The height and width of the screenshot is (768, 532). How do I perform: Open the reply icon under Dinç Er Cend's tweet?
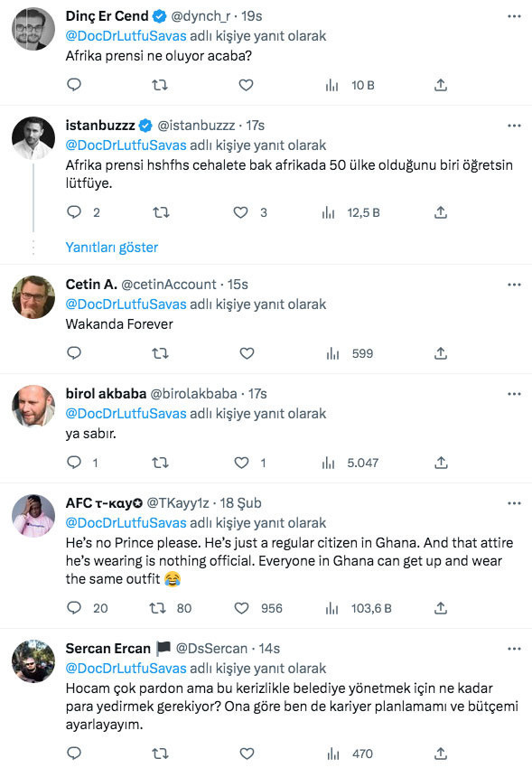[x=73, y=84]
